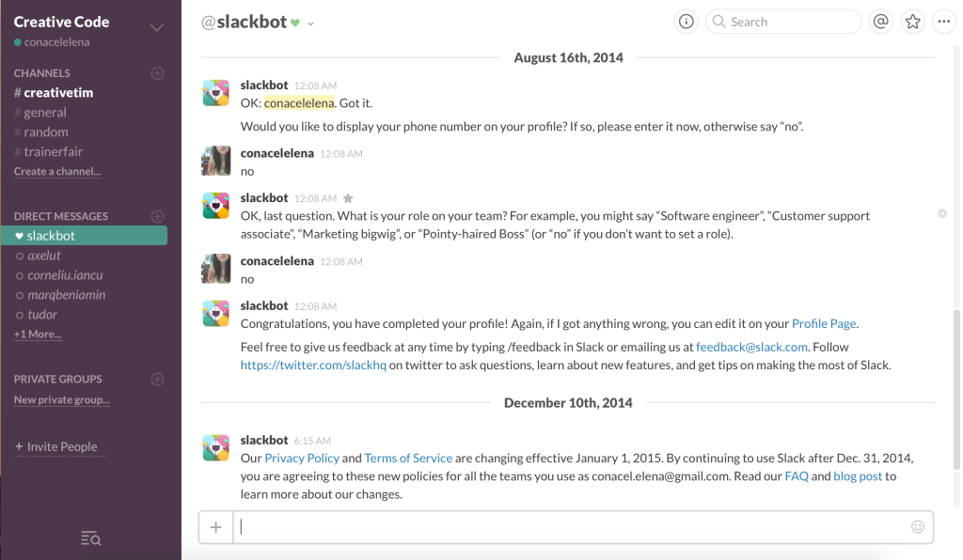This screenshot has height=560, width=963.
Task: Start a direct message using the plus icon
Action: click(157, 216)
